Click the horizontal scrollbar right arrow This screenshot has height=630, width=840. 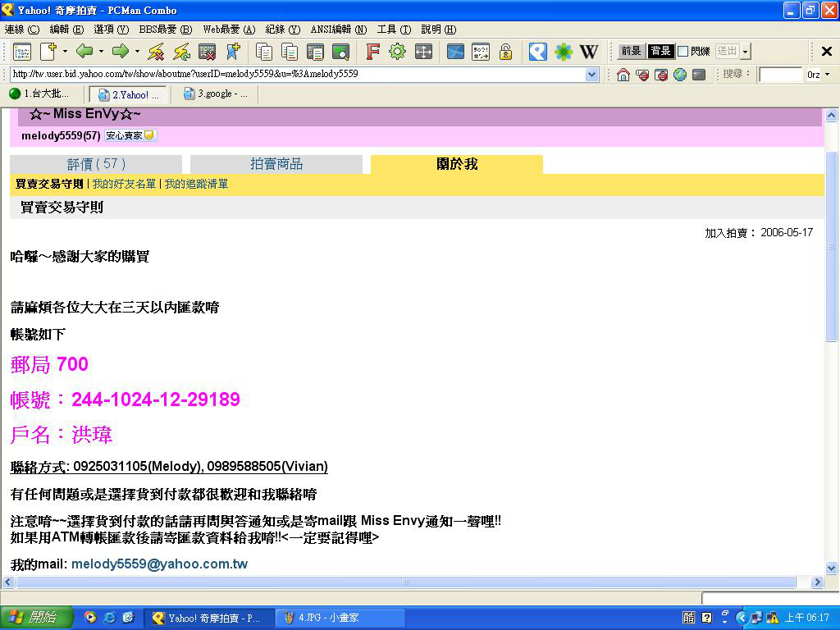tap(817, 582)
